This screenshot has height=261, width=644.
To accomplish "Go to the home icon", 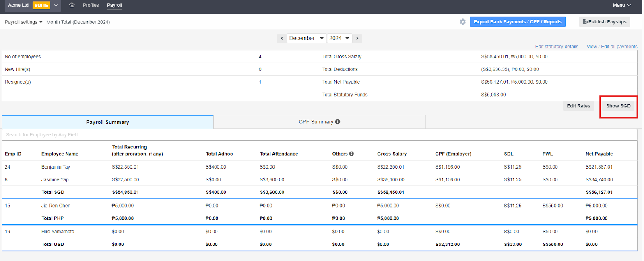I will pyautogui.click(x=72, y=5).
